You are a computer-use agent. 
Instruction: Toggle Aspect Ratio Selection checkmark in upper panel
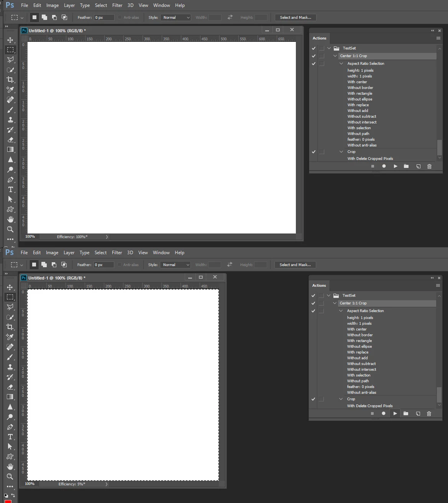click(x=313, y=64)
